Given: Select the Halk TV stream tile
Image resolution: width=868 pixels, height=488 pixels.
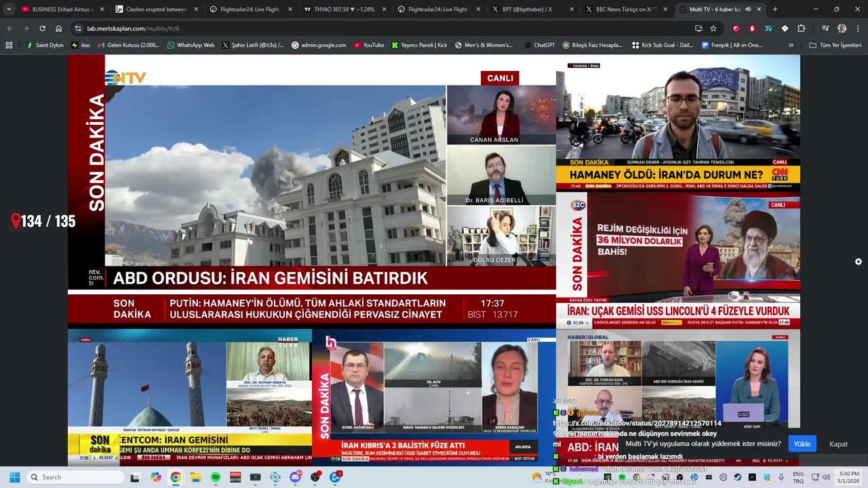Looking at the screenshot, I should click(x=434, y=397).
